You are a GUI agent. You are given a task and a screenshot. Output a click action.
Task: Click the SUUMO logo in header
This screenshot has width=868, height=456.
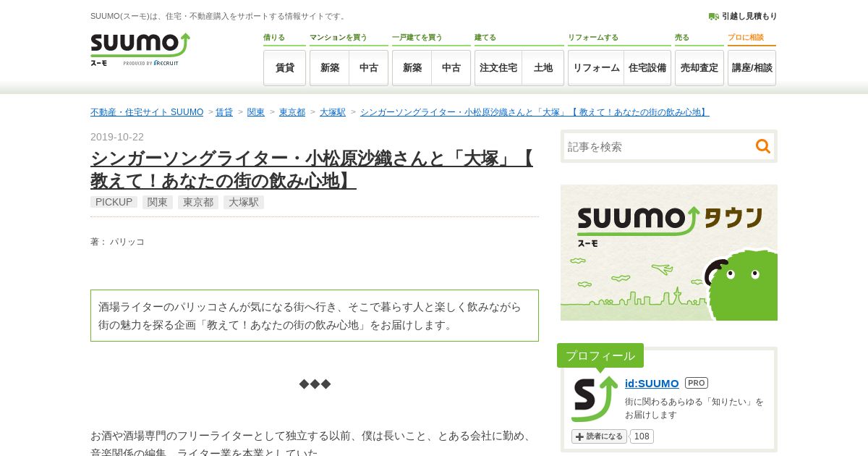click(140, 49)
